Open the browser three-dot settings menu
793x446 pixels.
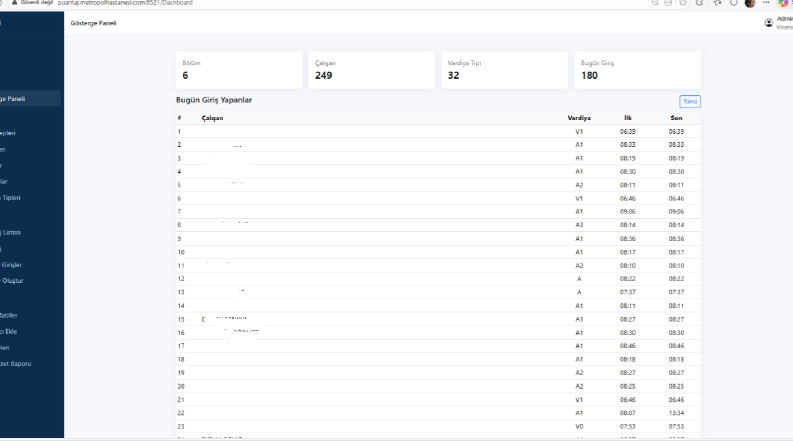(x=766, y=3)
